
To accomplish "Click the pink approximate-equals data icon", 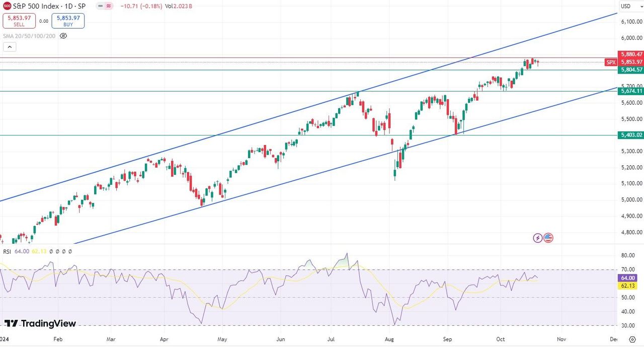I will (109, 6).
